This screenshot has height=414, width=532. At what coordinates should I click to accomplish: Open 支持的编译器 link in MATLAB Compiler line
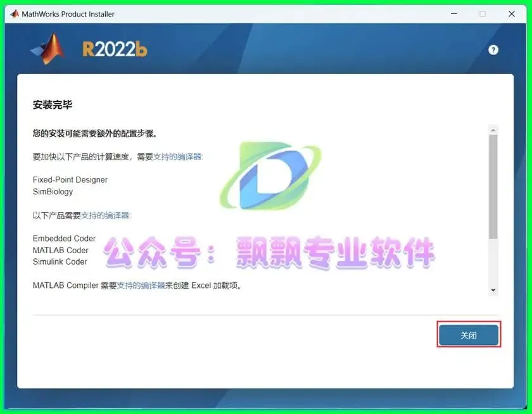[x=141, y=285]
